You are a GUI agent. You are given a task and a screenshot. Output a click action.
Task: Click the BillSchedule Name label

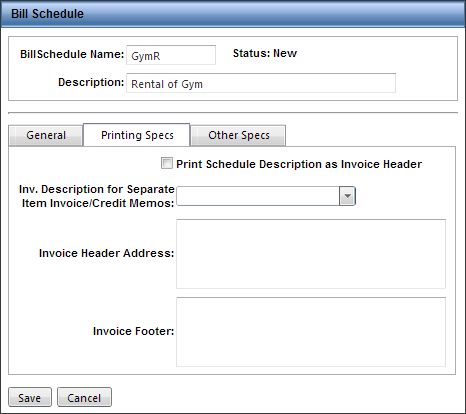click(x=72, y=54)
